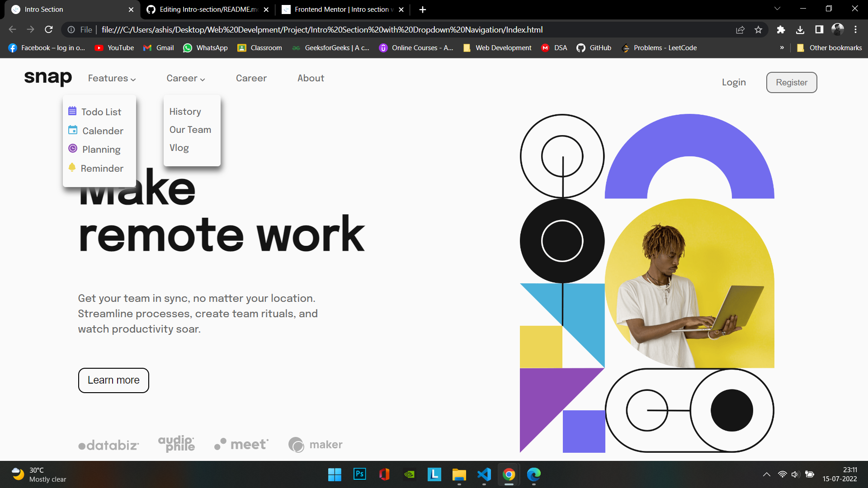Screen dimensions: 868x488
Task: Click the Reminder bell icon
Action: [x=72, y=168]
